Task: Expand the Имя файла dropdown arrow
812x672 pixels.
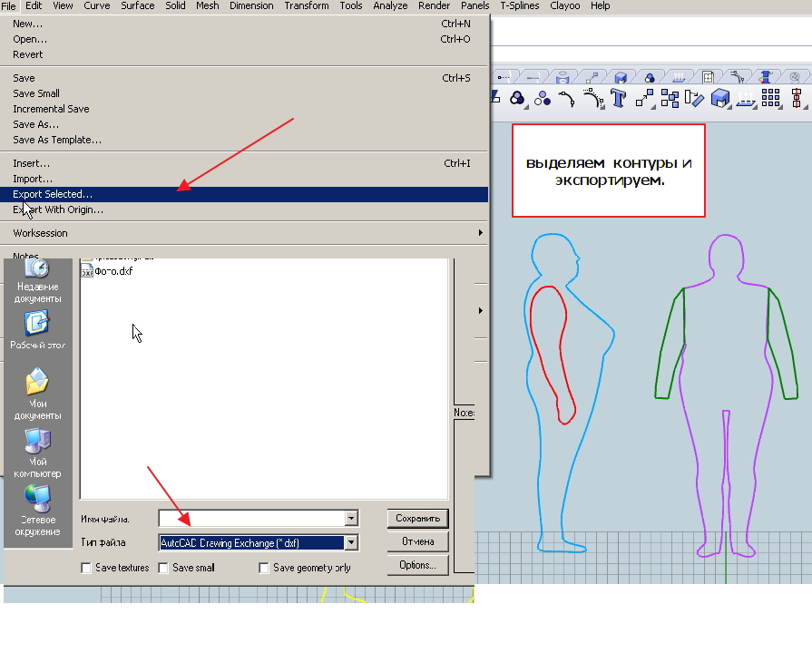Action: 351,518
